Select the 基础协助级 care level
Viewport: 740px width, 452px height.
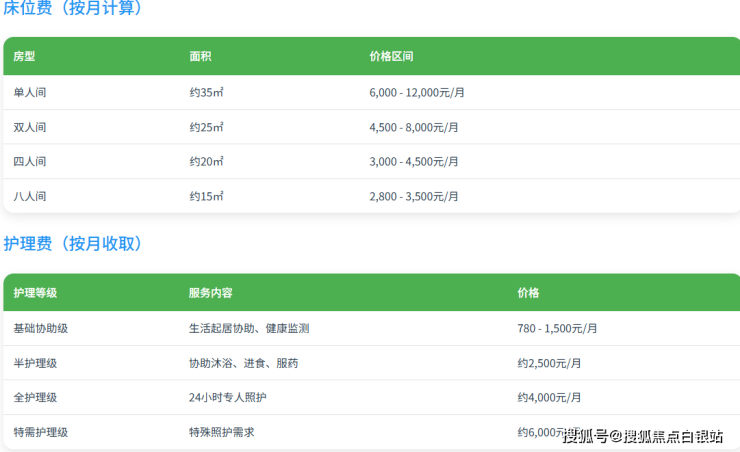(41, 328)
